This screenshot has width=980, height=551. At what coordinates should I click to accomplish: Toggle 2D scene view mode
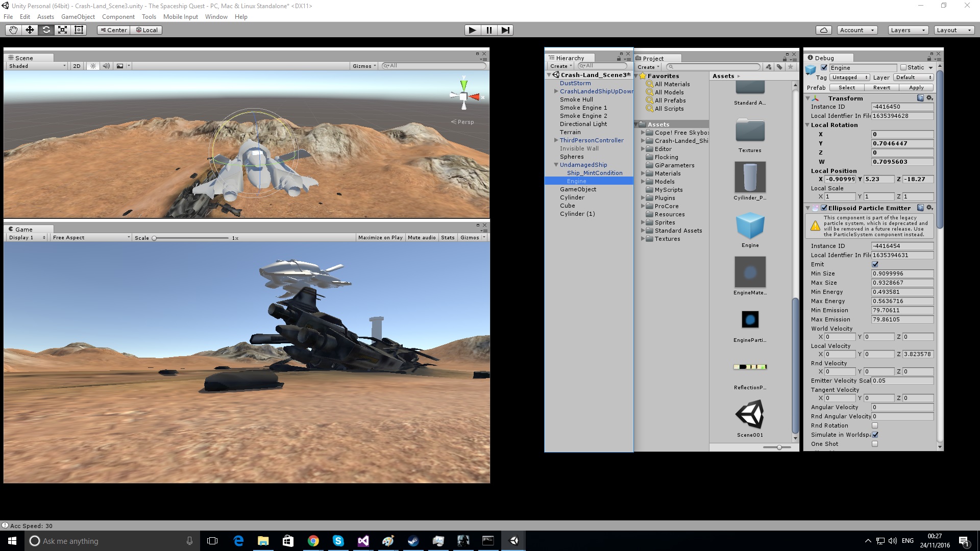pos(77,66)
